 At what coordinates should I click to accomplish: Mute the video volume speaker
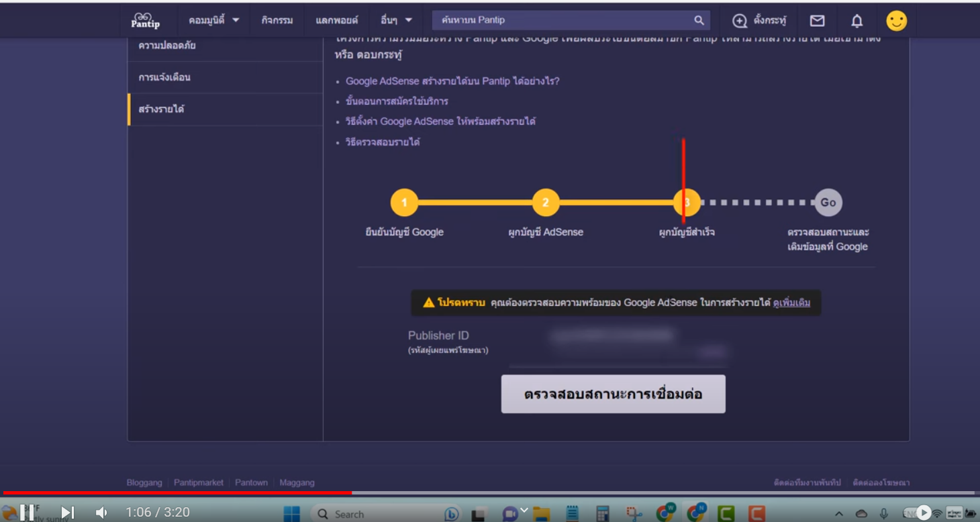101,513
